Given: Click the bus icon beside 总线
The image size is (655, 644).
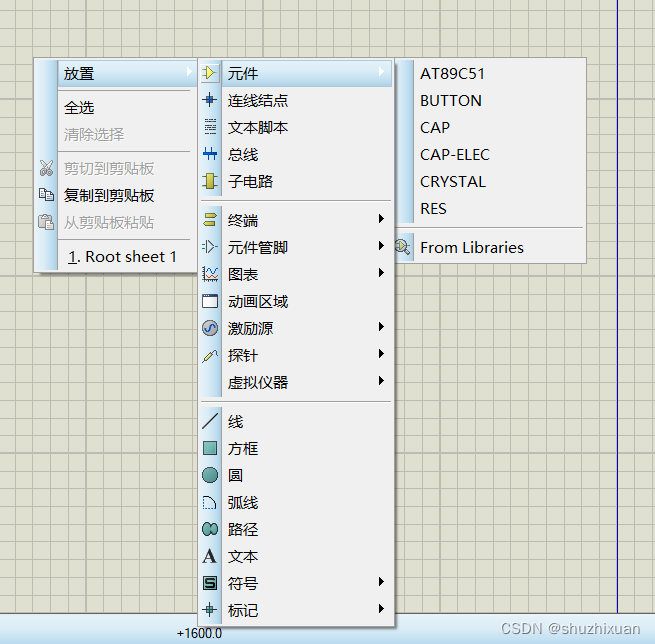Looking at the screenshot, I should tap(210, 154).
